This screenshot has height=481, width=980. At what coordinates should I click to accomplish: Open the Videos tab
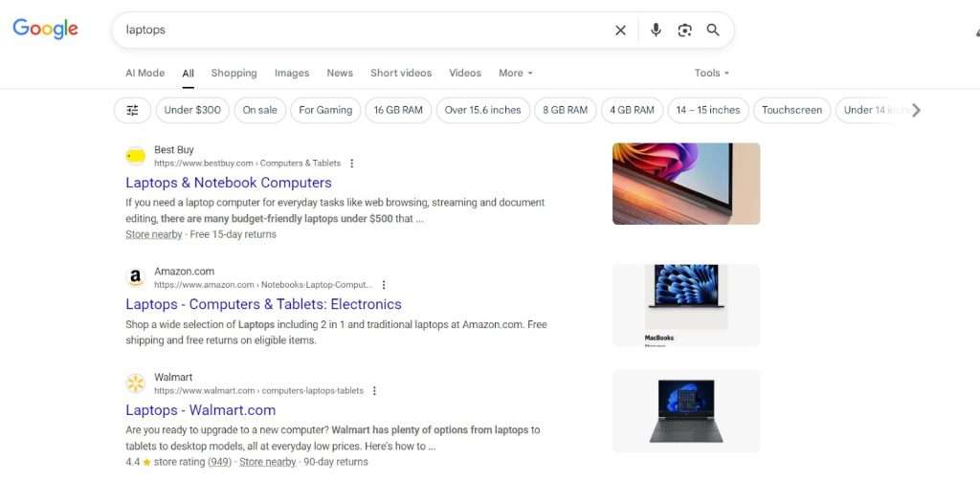coord(465,73)
